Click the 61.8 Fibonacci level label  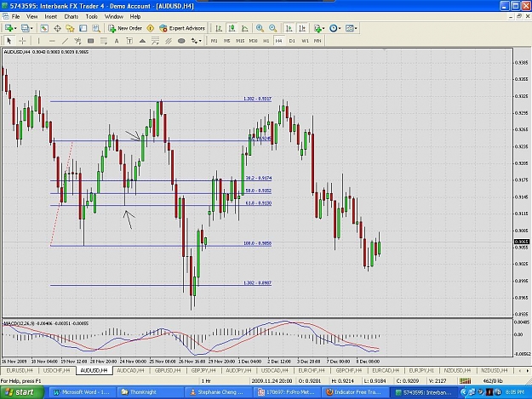tap(259, 203)
